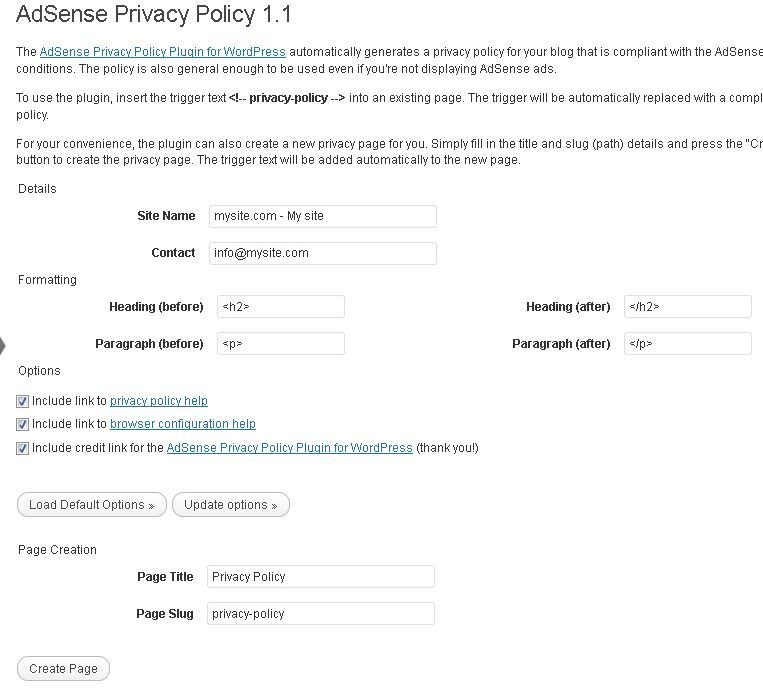Viewport: 763px width, 695px height.
Task: Click the Create Page button
Action: 63,669
